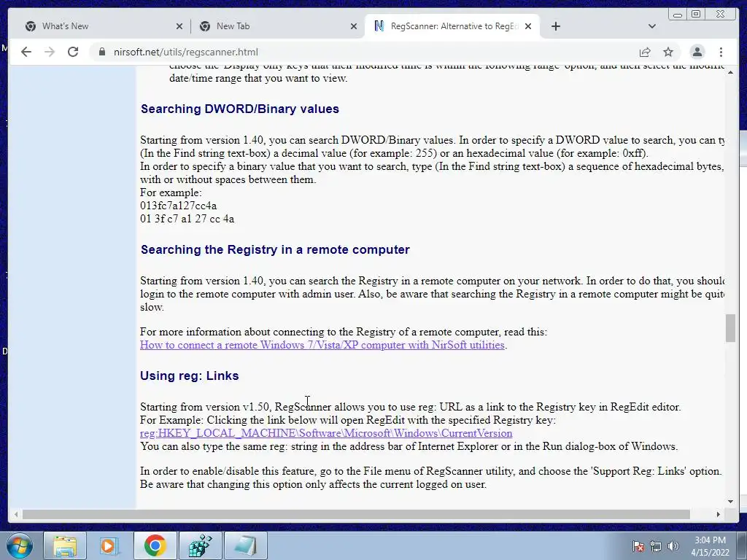Open the network tray icon
747x560 pixels.
coord(656,546)
